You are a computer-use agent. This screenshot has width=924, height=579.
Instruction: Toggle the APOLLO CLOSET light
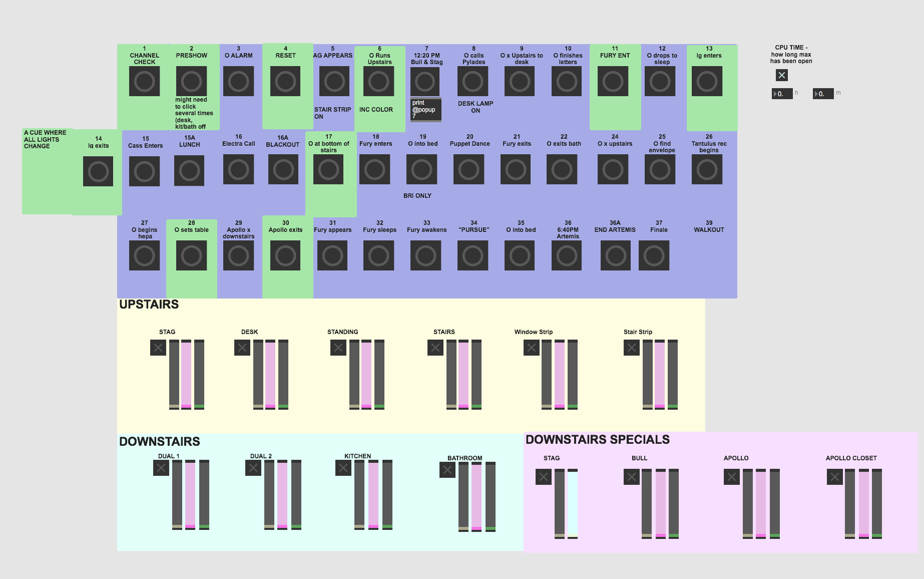835,477
